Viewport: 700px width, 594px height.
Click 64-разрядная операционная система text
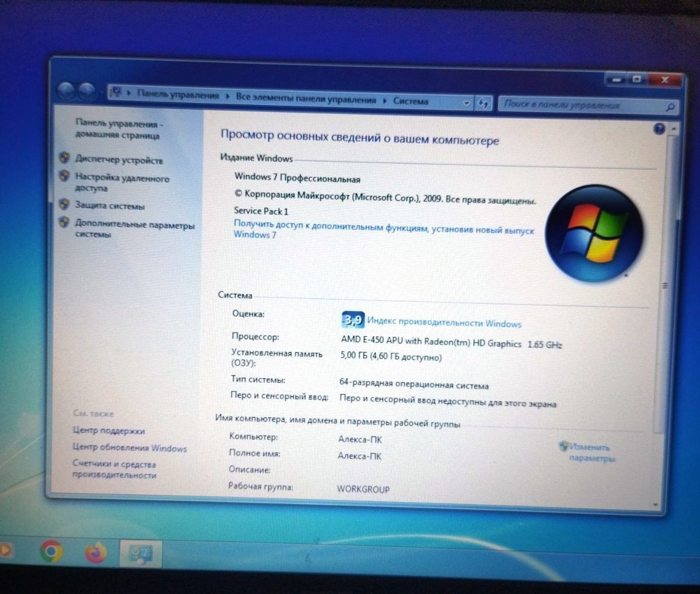tap(414, 384)
